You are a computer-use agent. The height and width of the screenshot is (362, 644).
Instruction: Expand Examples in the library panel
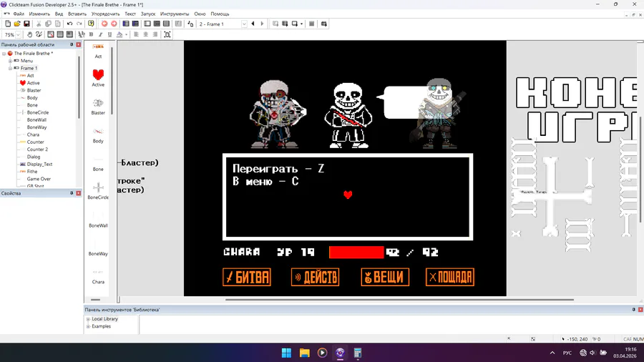pyautogui.click(x=88, y=326)
